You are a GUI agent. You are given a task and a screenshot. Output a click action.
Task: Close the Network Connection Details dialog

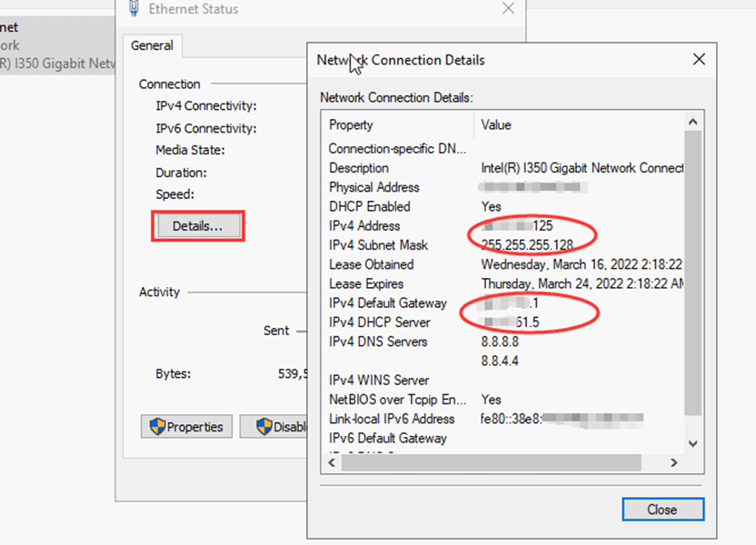point(662,509)
